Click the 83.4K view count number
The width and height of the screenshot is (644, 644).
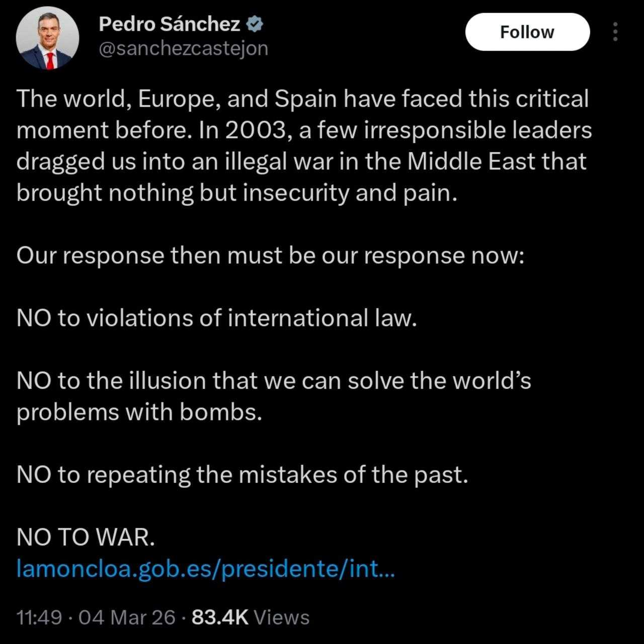point(220,617)
